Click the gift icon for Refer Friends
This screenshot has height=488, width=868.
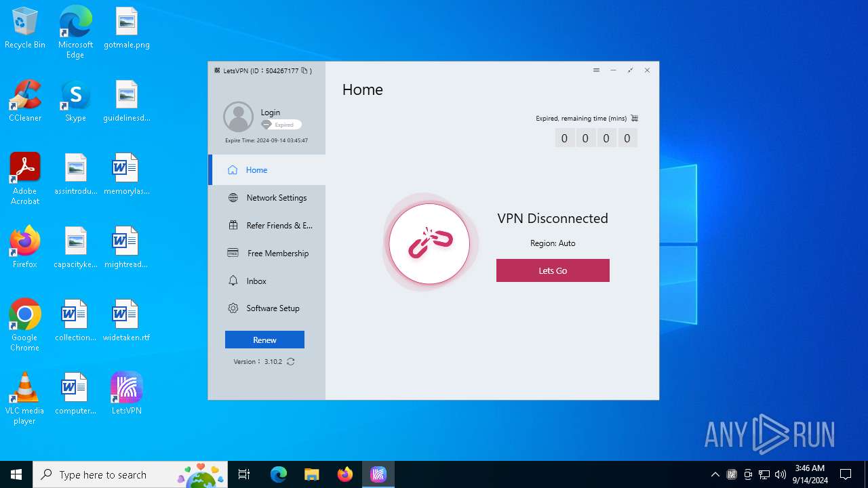coord(233,226)
